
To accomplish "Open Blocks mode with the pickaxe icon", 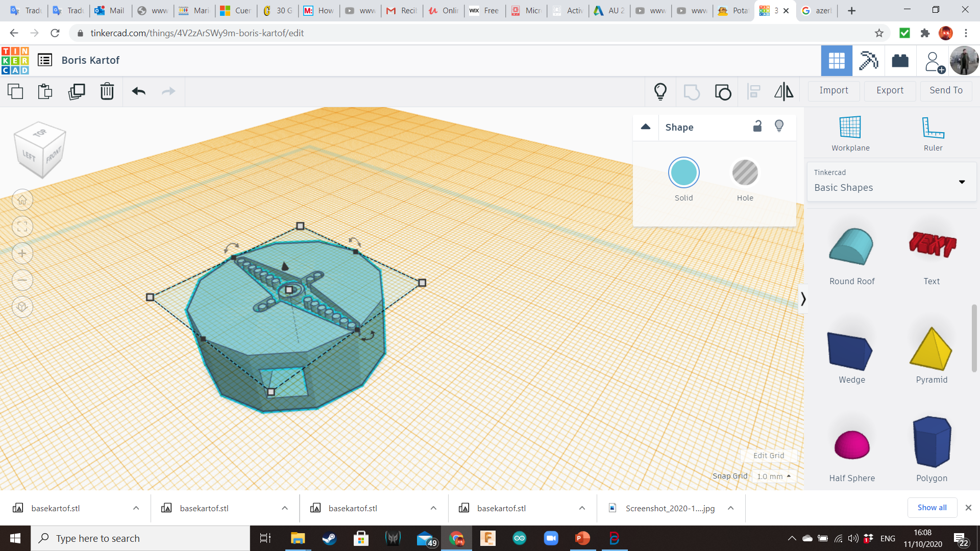I will click(x=868, y=61).
